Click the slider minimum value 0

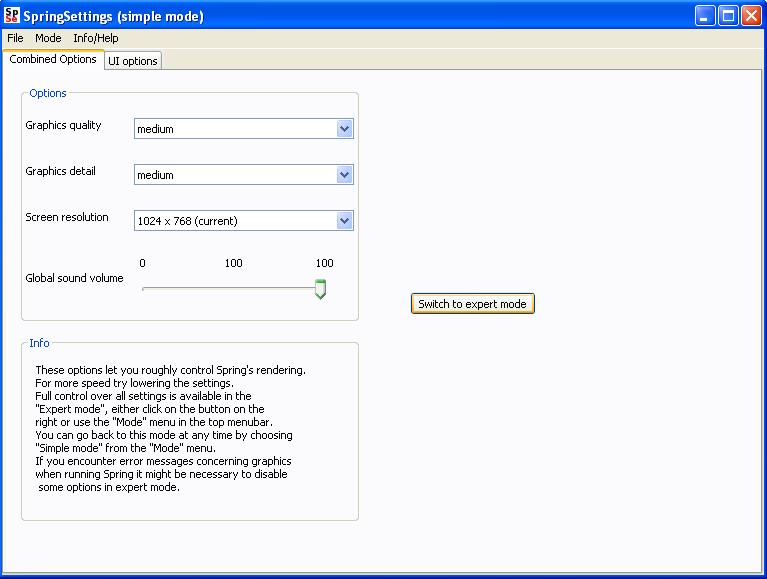[142, 263]
